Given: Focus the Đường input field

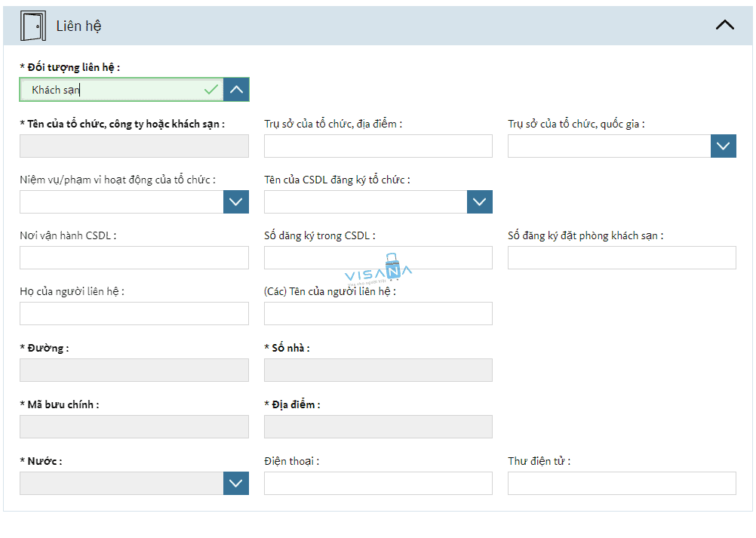Looking at the screenshot, I should 134,370.
